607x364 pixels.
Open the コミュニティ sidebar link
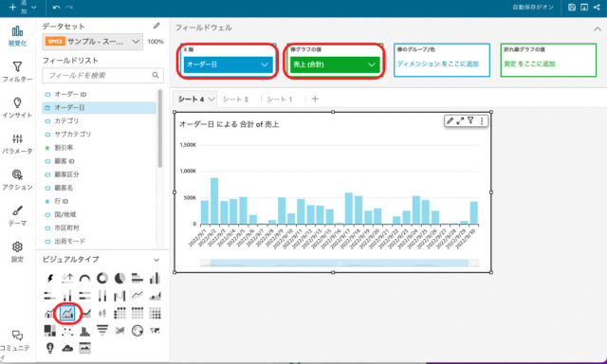coord(15,345)
